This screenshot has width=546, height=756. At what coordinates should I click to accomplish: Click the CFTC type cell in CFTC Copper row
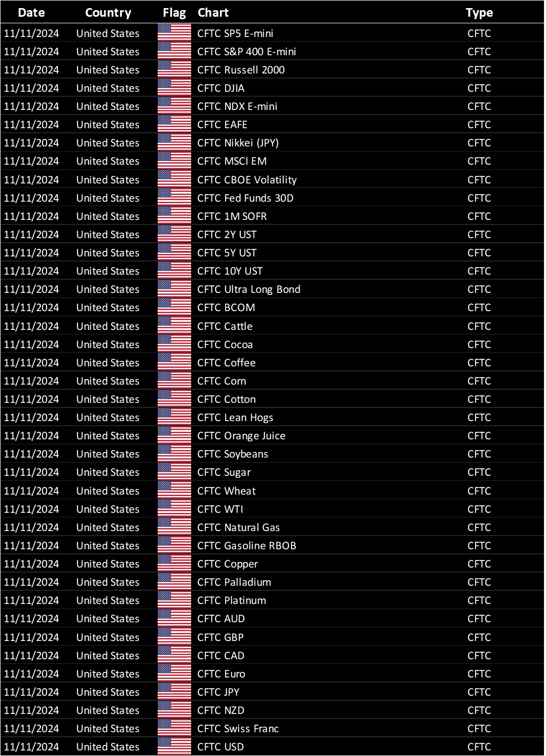coord(479,563)
